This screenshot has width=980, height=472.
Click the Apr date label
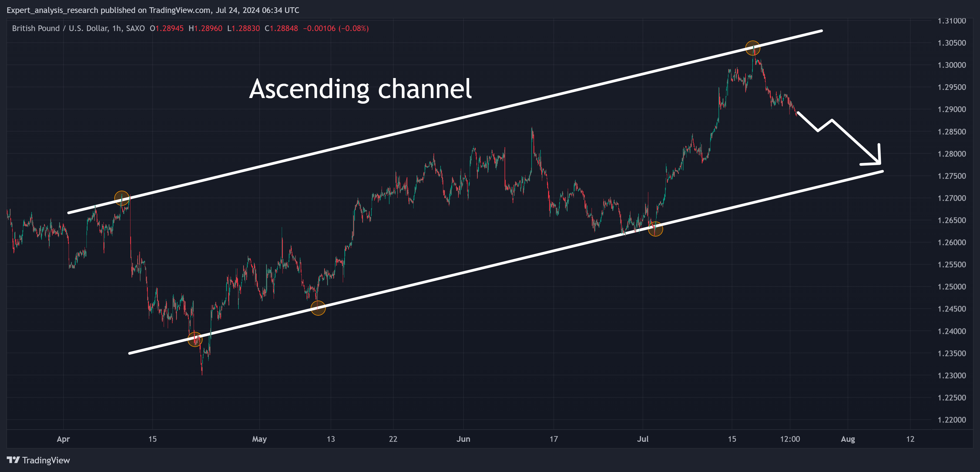pyautogui.click(x=63, y=439)
